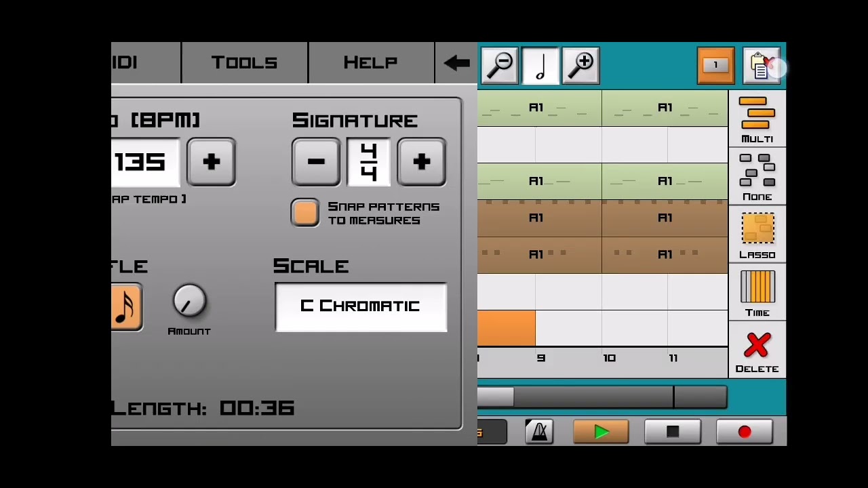Click the 4/4 signature display
This screenshot has width=868, height=488.
369,162
